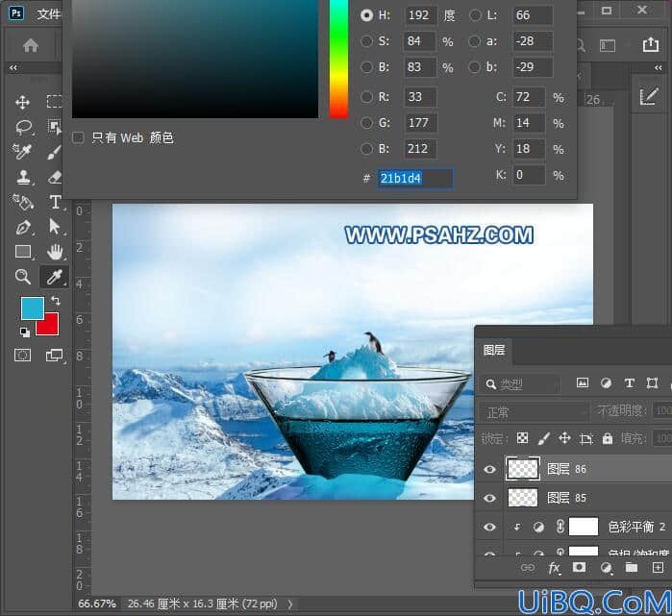The image size is (672, 616).
Task: Open the blend mode dropdown 正常
Action: tap(533, 411)
